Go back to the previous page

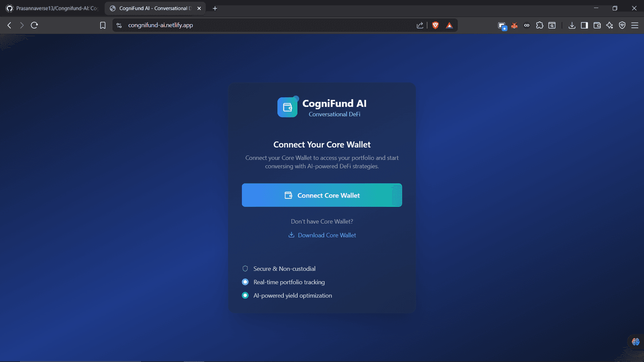coord(9,25)
